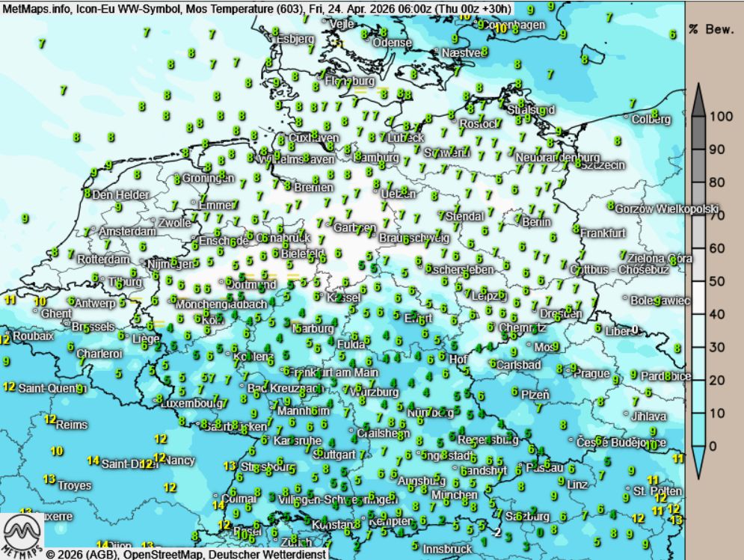Click the 50 value on the legend scale
Viewport: 744px width, 560px height.
[x=717, y=281]
